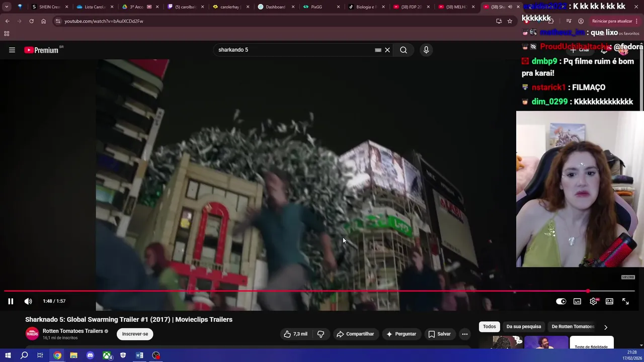Image resolution: width=644 pixels, height=362 pixels.
Task: Open Task View on taskbar
Action: (40, 355)
